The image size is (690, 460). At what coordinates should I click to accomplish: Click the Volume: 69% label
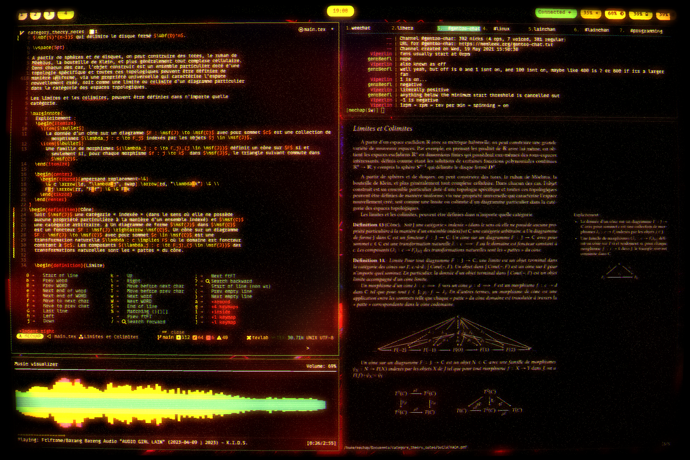click(321, 366)
